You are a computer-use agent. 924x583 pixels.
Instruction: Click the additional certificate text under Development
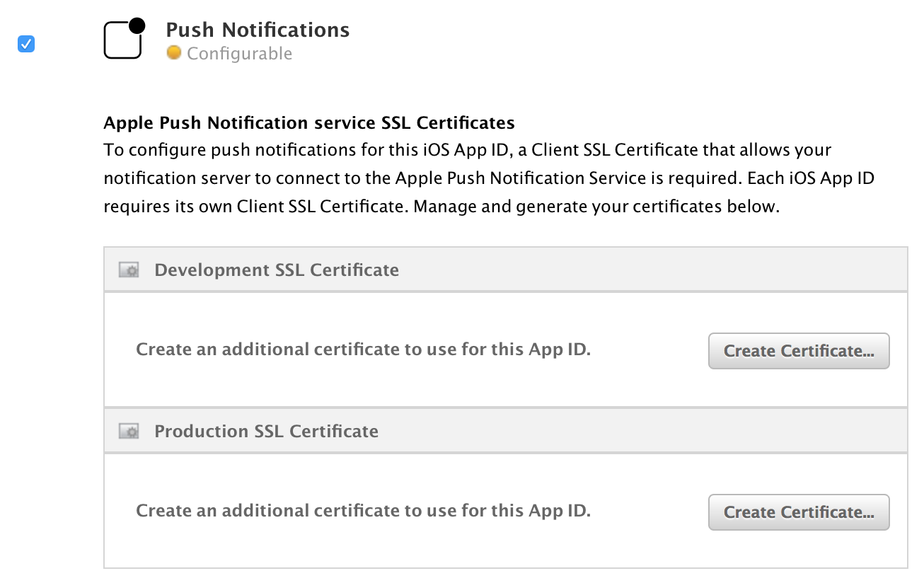click(363, 350)
